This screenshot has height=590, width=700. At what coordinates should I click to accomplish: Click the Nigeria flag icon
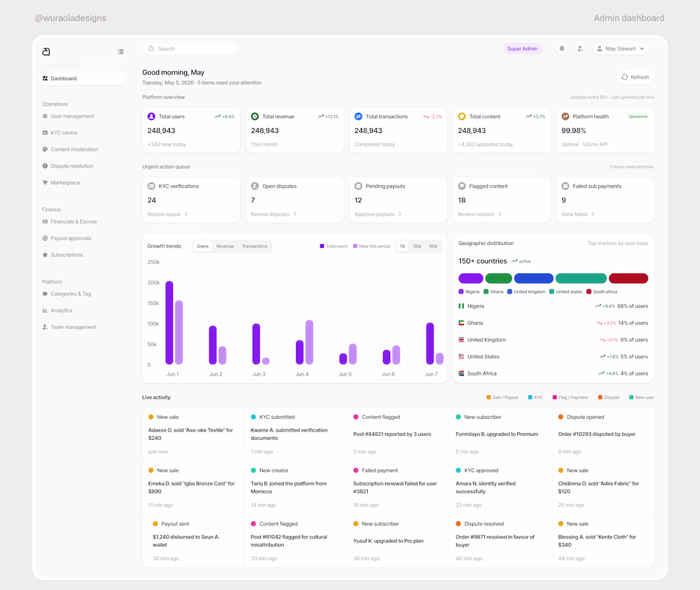(x=461, y=306)
